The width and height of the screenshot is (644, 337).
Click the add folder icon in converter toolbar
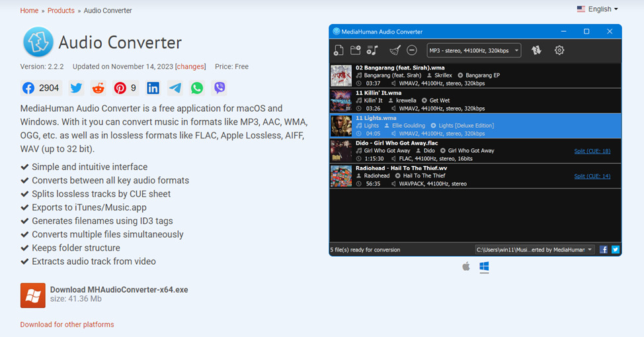[355, 50]
